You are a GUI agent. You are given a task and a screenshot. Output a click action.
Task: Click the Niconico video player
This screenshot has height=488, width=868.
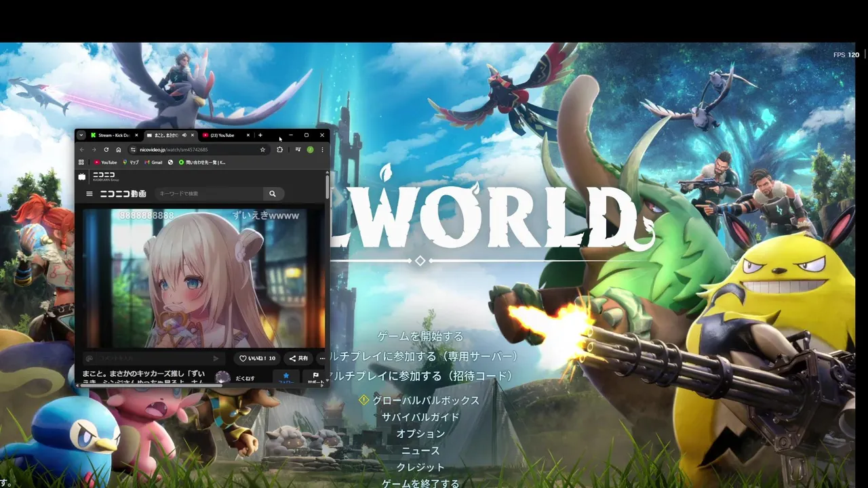(203, 278)
